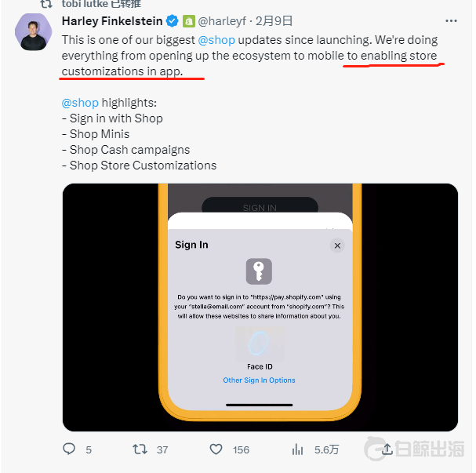Tap the Face ID icon
This screenshot has height=473, width=476.
260,345
